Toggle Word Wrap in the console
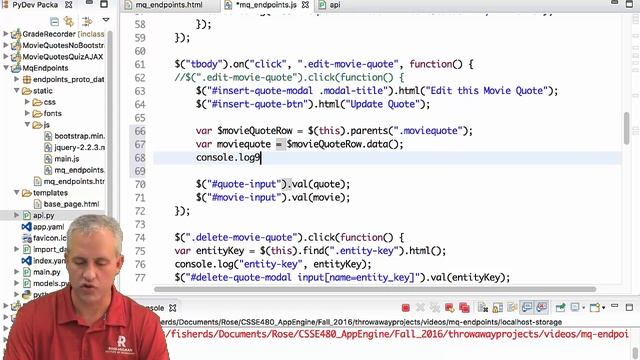This screenshot has height=360, width=640. click(x=512, y=308)
